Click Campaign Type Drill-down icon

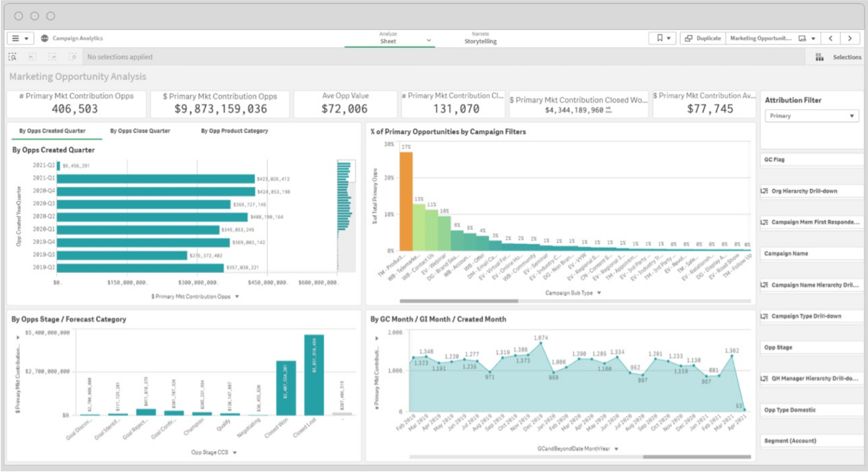(x=764, y=316)
